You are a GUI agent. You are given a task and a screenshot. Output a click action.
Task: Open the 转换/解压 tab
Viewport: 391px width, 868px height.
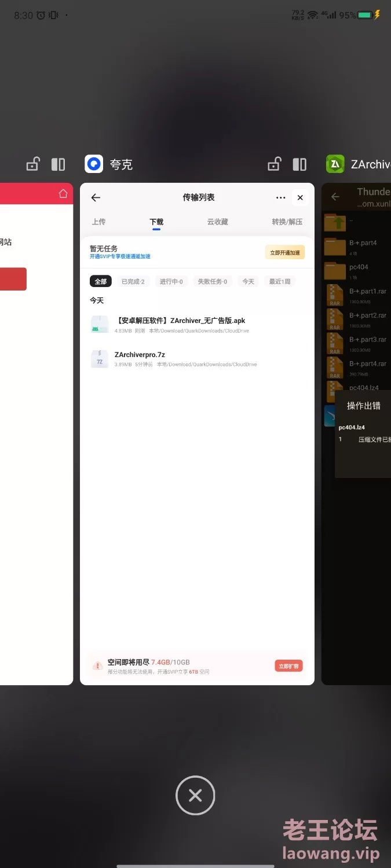tap(287, 222)
